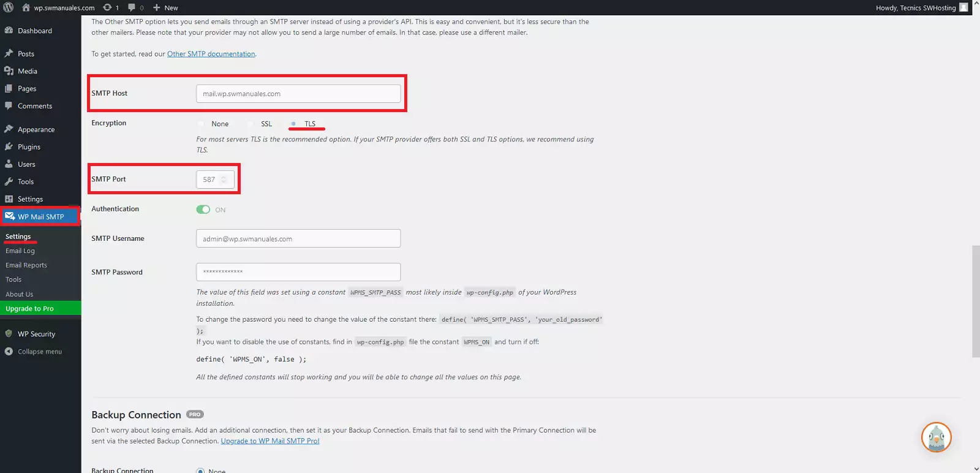Screen dimensions: 980x473
Task: Open the updates icon in admin bar
Action: pyautogui.click(x=108, y=7)
